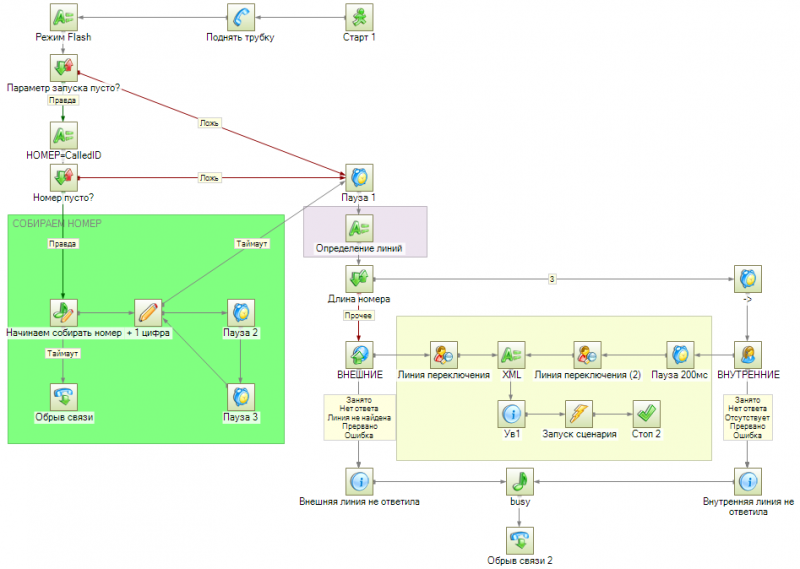Select the Пауза 1 timer node
800x569 pixels.
[359, 178]
